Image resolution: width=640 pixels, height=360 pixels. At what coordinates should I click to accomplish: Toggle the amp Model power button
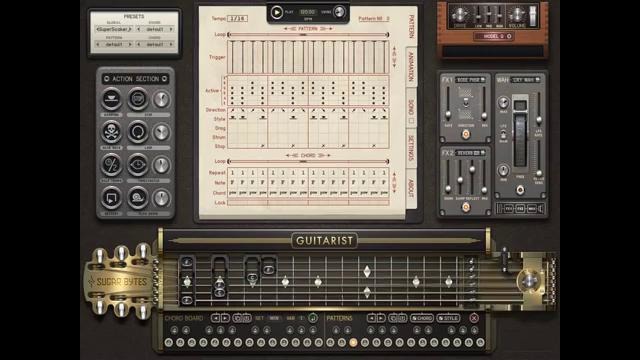[x=509, y=36]
